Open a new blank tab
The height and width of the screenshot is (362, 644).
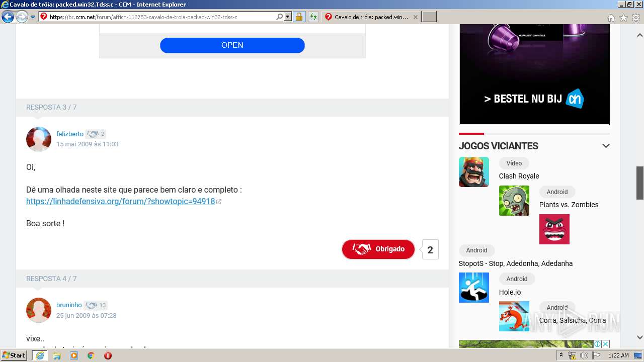429,17
